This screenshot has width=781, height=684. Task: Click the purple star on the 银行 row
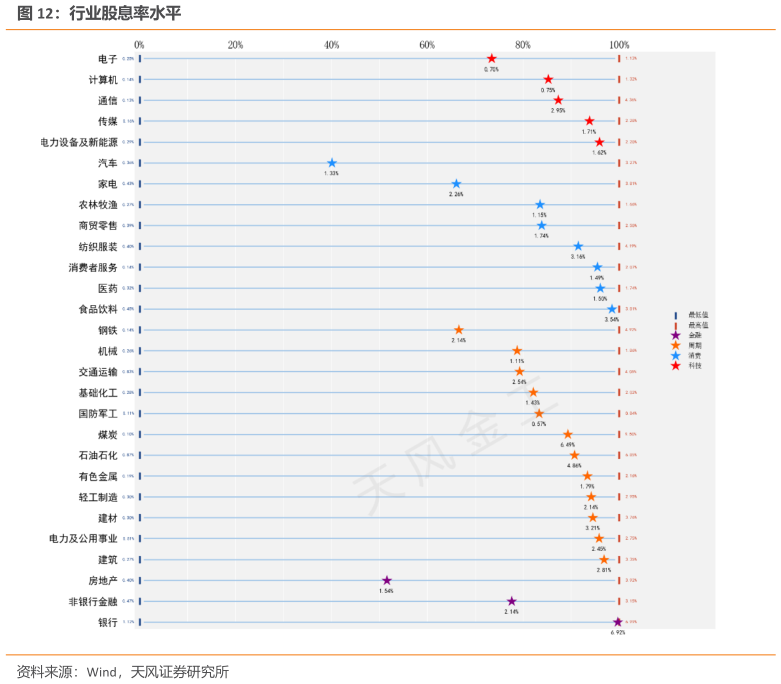coord(618,622)
